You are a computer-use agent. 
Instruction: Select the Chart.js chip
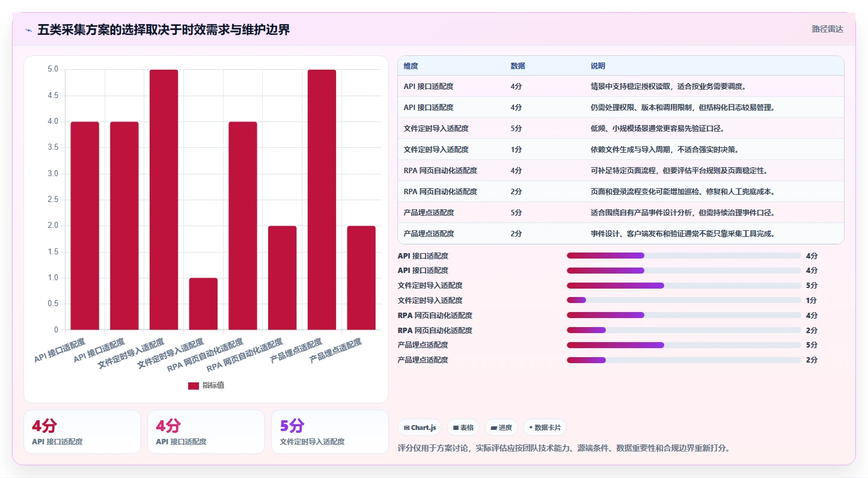click(x=420, y=427)
